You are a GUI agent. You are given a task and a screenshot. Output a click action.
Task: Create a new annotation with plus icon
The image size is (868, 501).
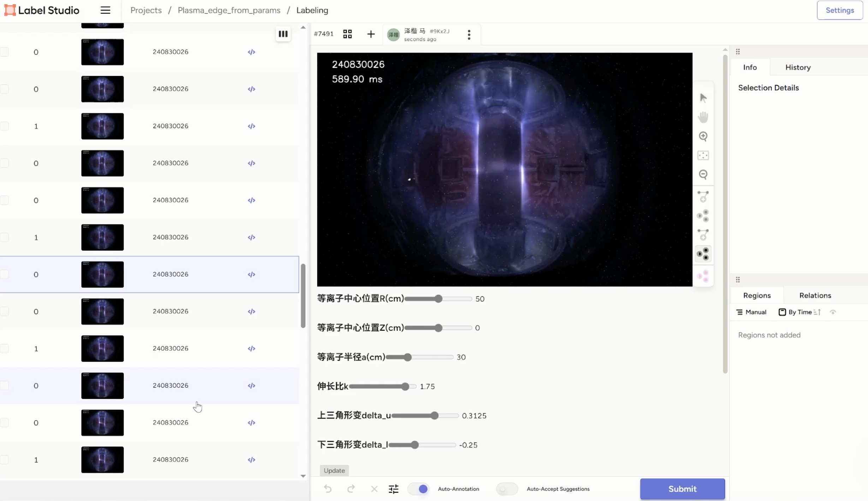[x=371, y=34]
